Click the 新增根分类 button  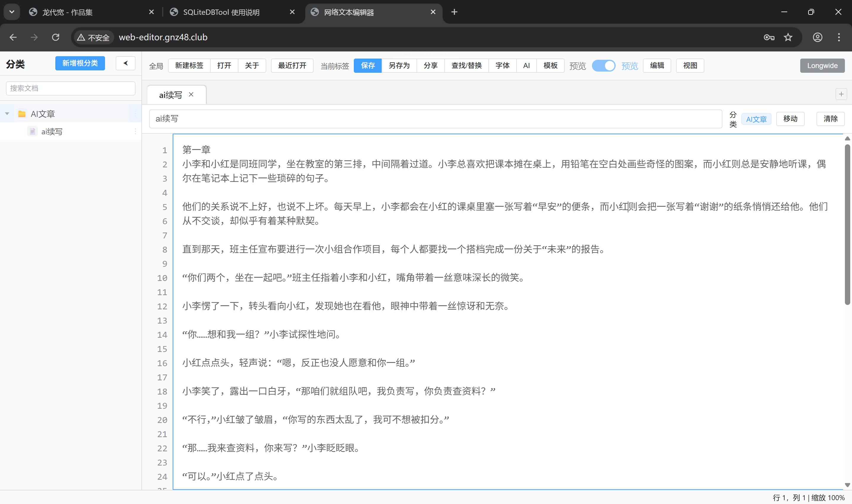coord(80,63)
